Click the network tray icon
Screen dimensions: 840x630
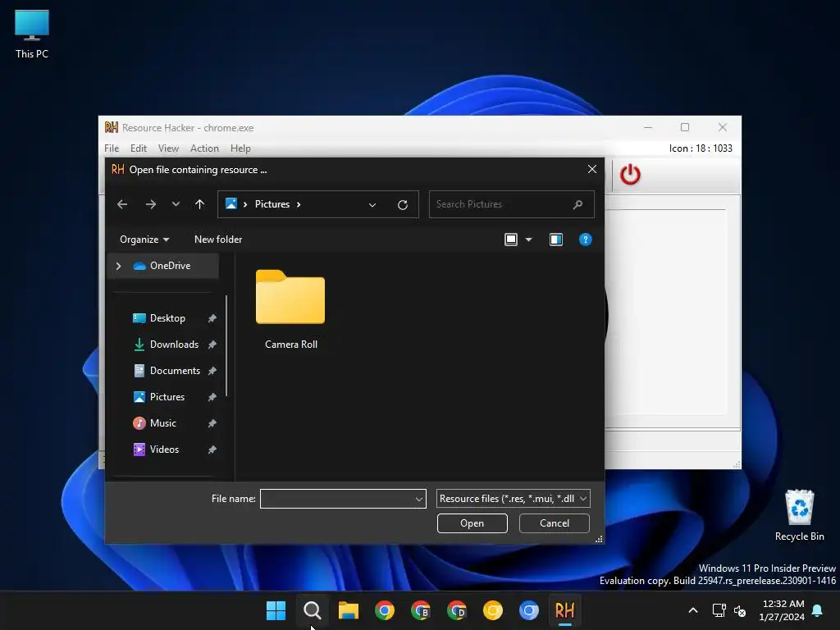click(x=719, y=610)
